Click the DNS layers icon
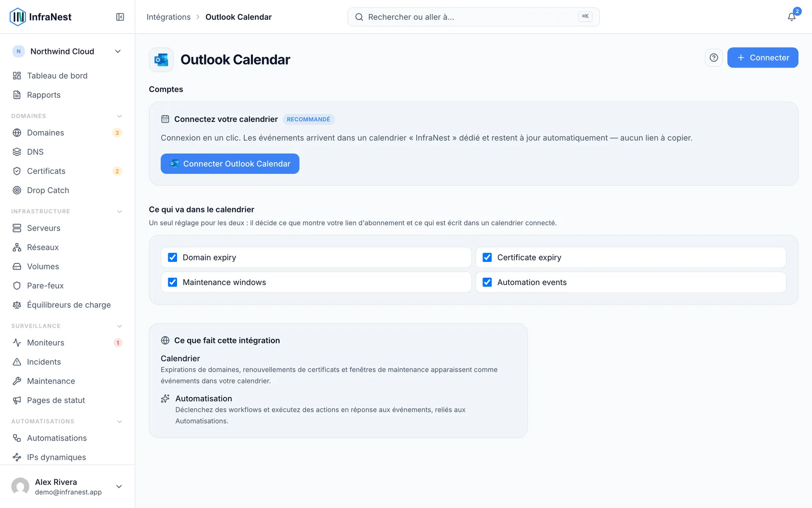This screenshot has height=508, width=812. pos(17,152)
